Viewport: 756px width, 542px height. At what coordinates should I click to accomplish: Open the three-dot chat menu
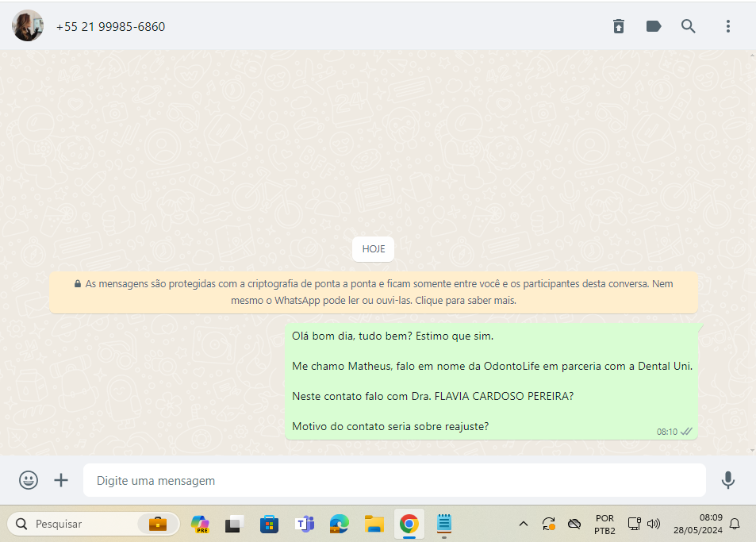point(728,26)
